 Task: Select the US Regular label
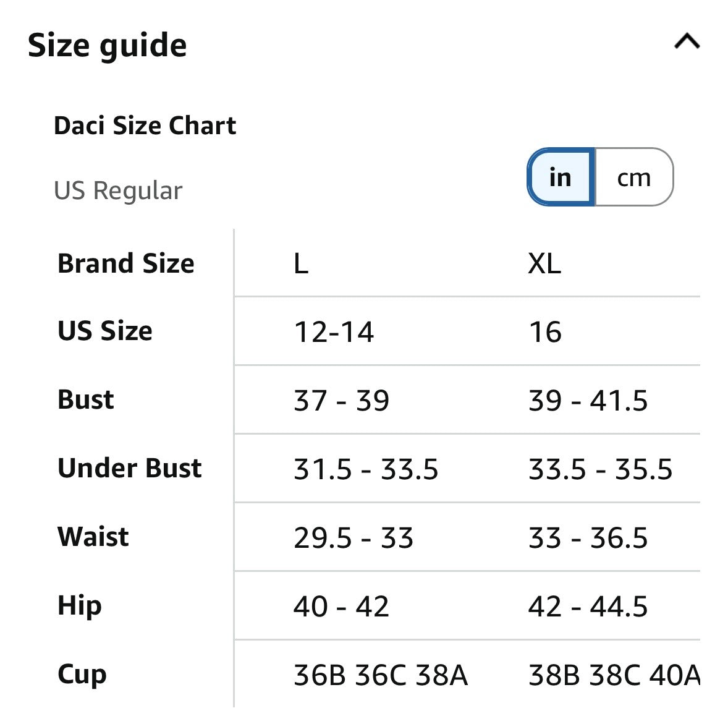point(119,190)
